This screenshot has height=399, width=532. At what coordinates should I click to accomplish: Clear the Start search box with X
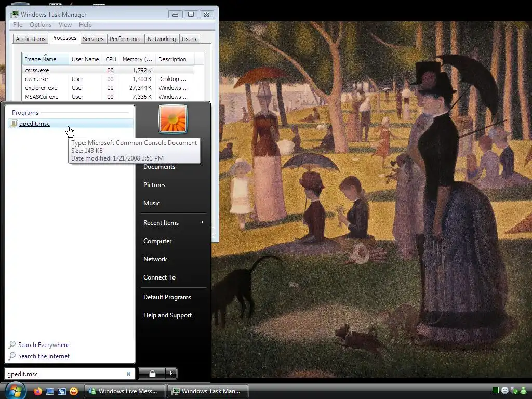[129, 374]
